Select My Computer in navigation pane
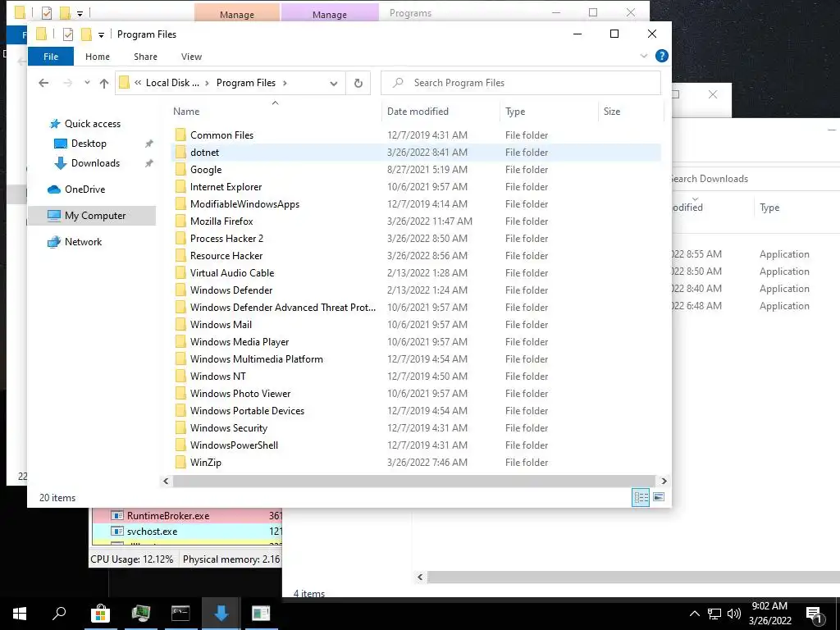 pos(92,216)
